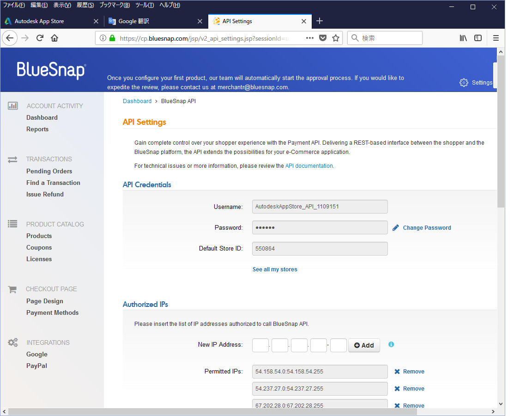
Task: Click the browser Back arrow button
Action: click(x=10, y=38)
